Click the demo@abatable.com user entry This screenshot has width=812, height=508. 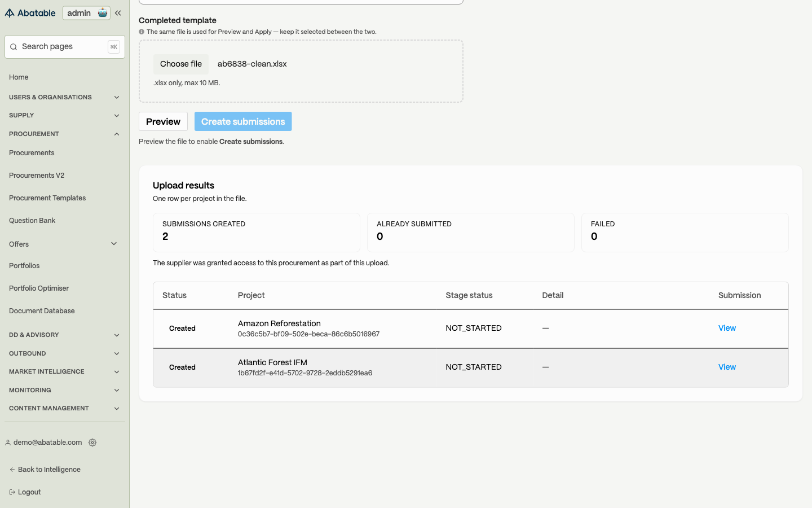[43, 443]
